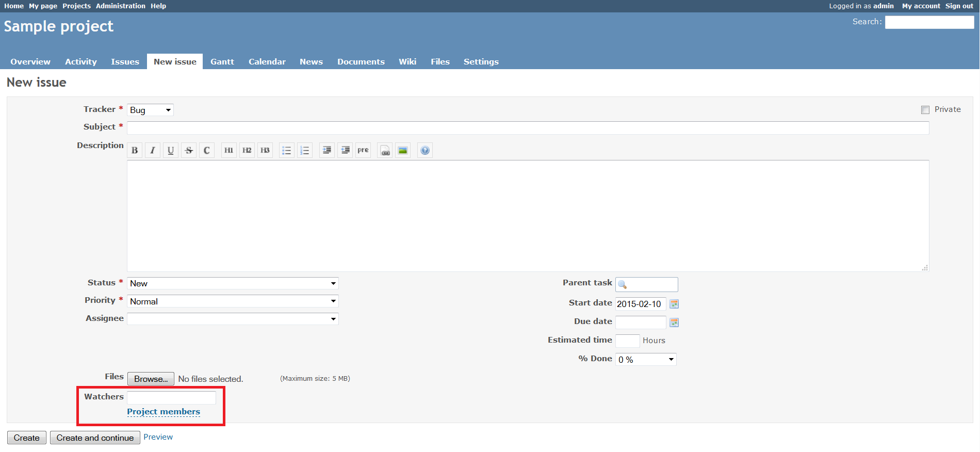
Task: Open My account link
Action: click(x=921, y=6)
